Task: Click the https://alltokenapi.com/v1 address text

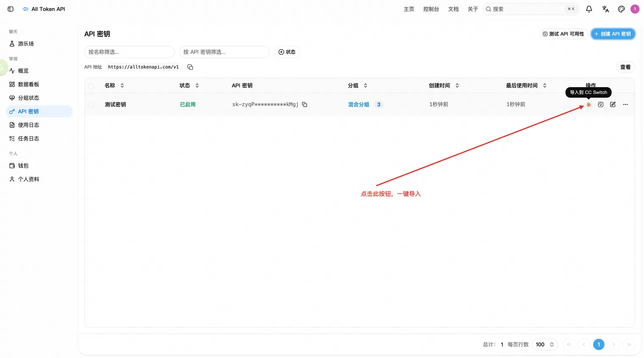Action: (143, 67)
